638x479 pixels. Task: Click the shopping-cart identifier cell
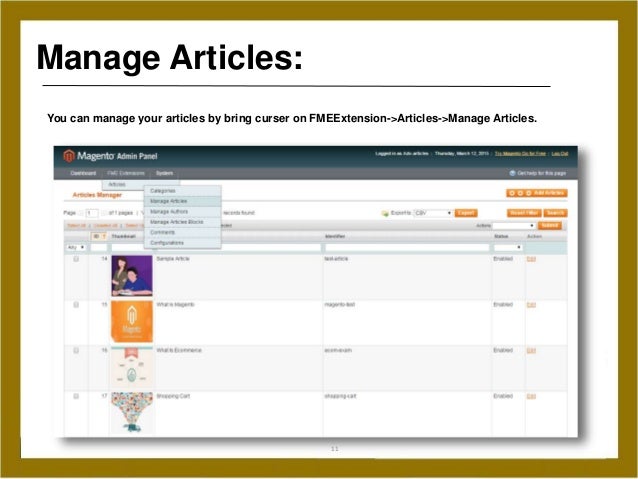click(340, 396)
